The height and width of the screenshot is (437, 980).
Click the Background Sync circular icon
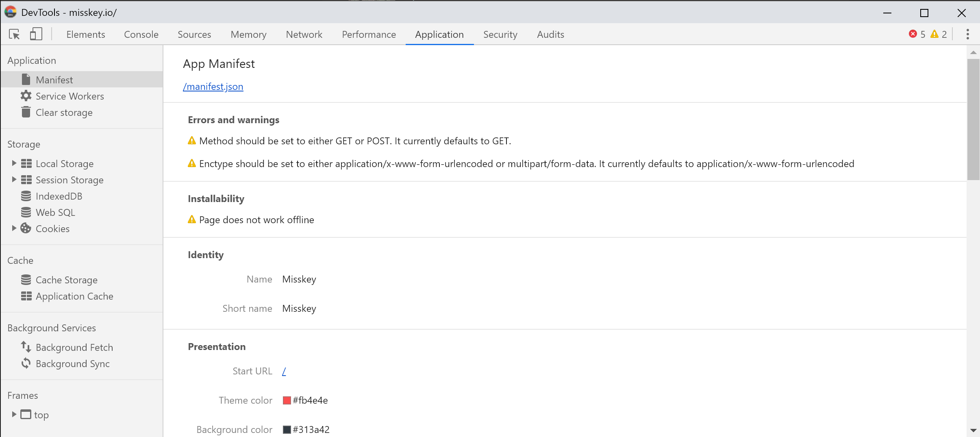coord(26,363)
